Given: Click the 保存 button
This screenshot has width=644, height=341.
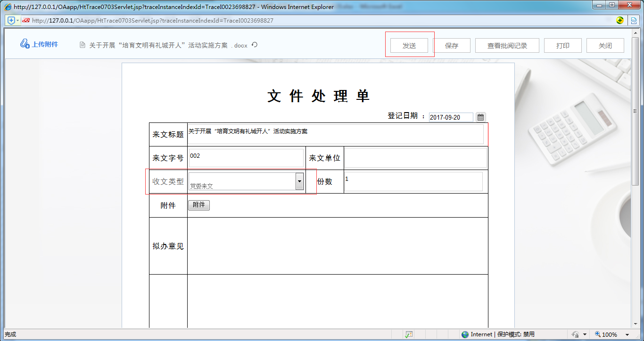Looking at the screenshot, I should click(x=452, y=45).
